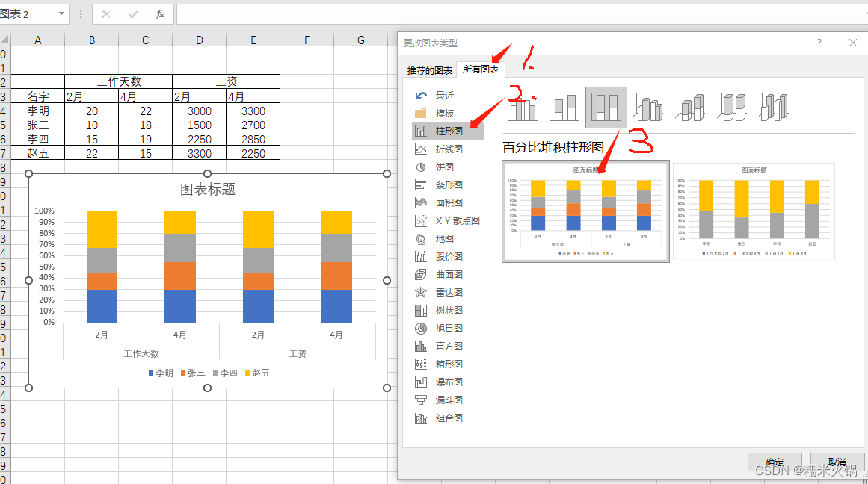Confirm with the 确定 button
The height and width of the screenshot is (484, 868).
[x=775, y=462]
